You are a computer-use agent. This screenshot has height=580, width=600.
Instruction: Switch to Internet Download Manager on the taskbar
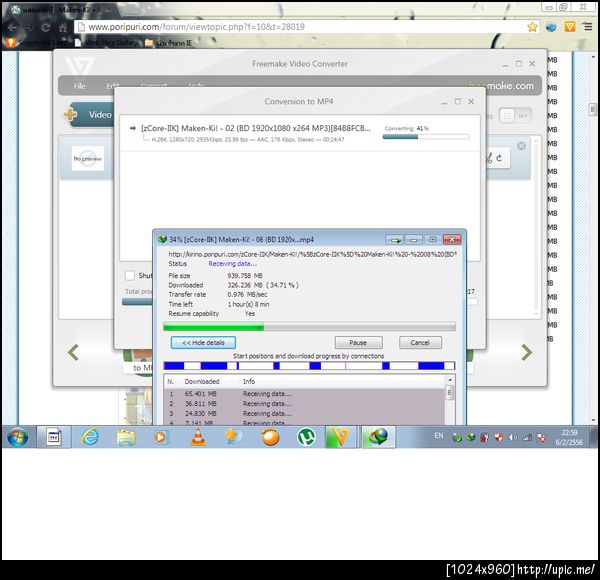[378, 437]
